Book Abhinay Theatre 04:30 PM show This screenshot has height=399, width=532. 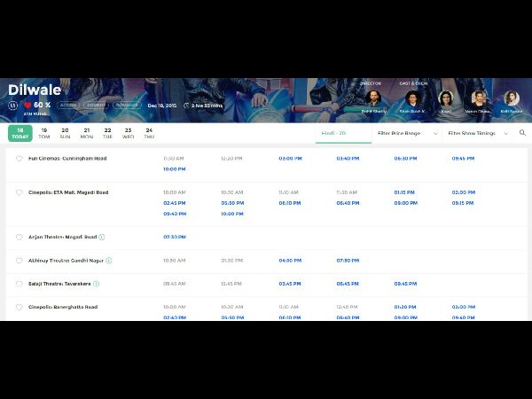[x=290, y=261]
